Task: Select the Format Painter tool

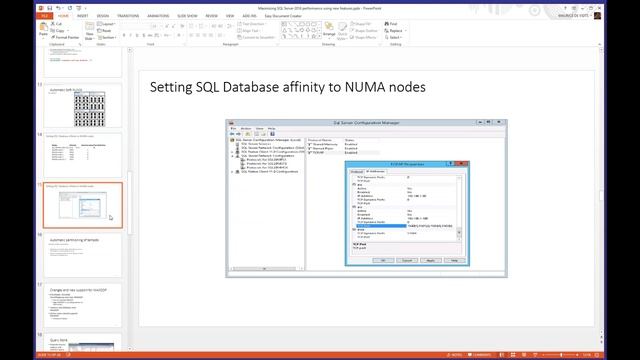Action: pyautogui.click(x=65, y=37)
